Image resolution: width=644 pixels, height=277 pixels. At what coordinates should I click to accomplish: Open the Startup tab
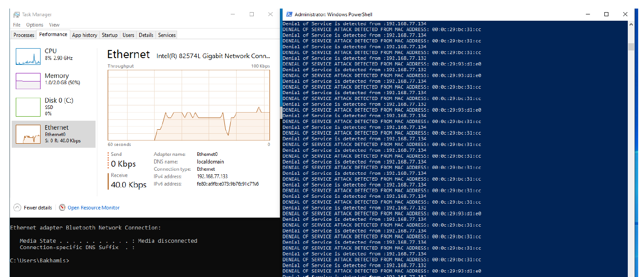click(110, 35)
